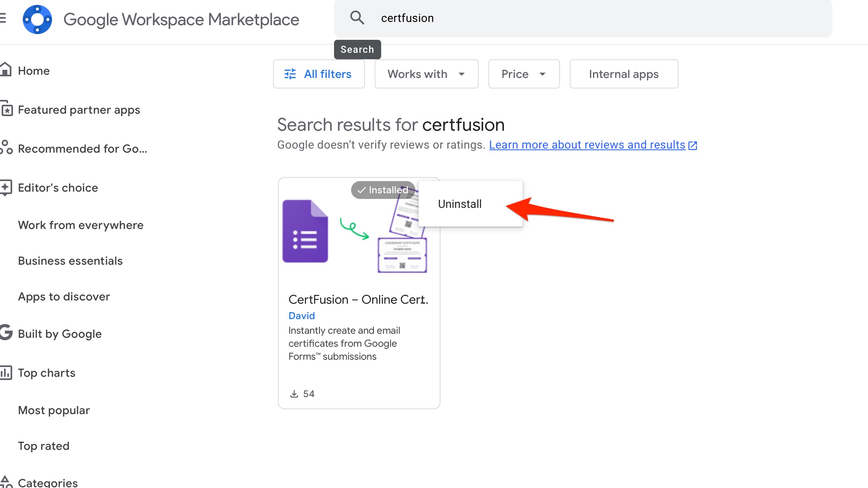The height and width of the screenshot is (488, 868).
Task: Click the Installed badge on CertFusion
Action: tap(382, 190)
